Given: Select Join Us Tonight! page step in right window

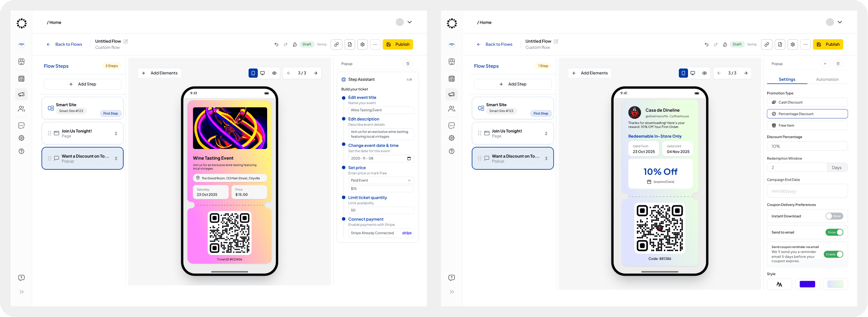Looking at the screenshot, I should tap(513, 133).
